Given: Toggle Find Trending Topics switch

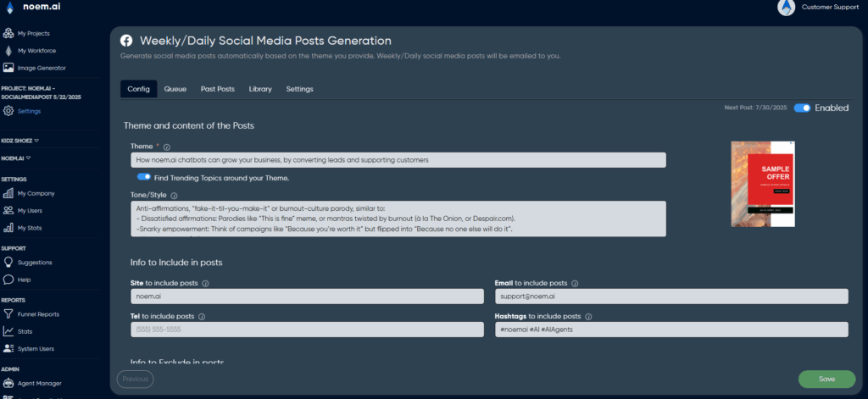Looking at the screenshot, I should tap(144, 177).
